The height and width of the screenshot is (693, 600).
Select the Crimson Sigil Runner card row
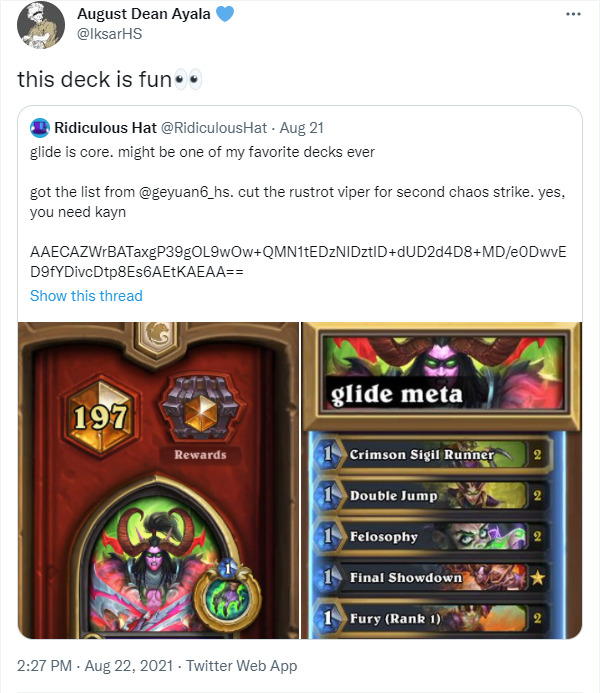[432, 455]
